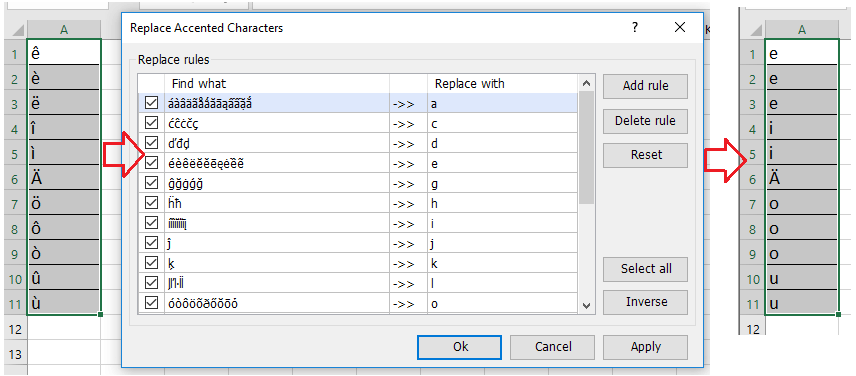856x376 pixels.
Task: Close the Replace Accented Characters dialog
Action: point(680,27)
